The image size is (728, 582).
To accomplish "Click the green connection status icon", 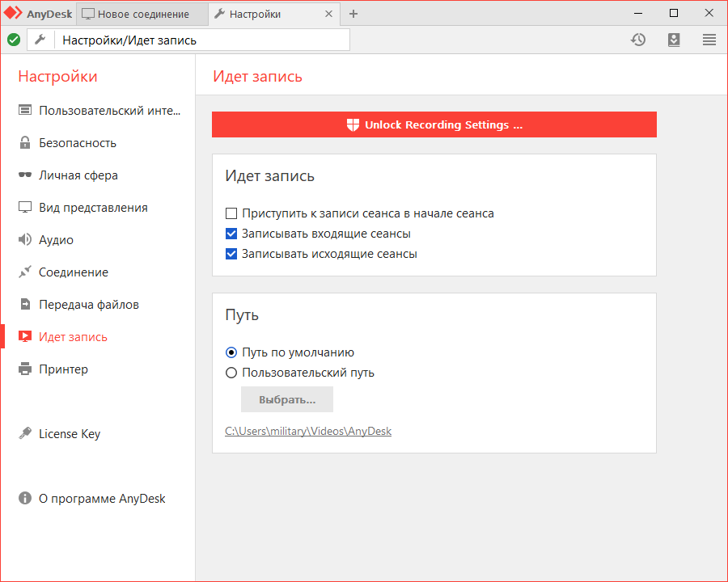I will pos(14,40).
